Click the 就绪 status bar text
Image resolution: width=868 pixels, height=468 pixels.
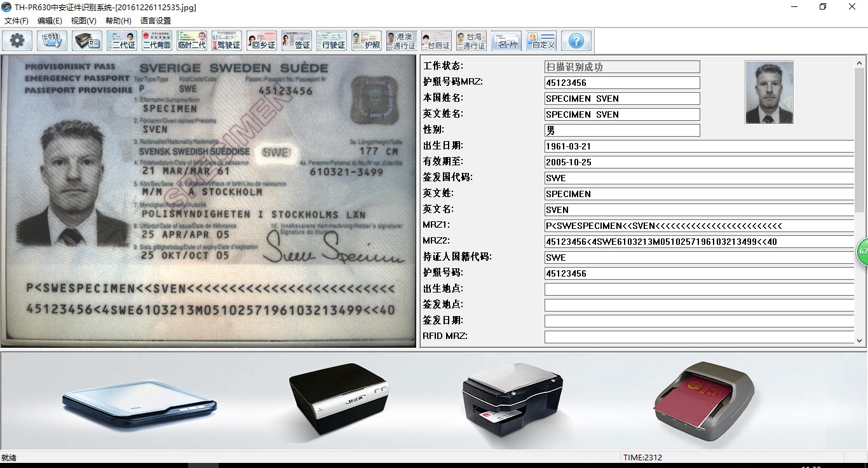pyautogui.click(x=9, y=457)
